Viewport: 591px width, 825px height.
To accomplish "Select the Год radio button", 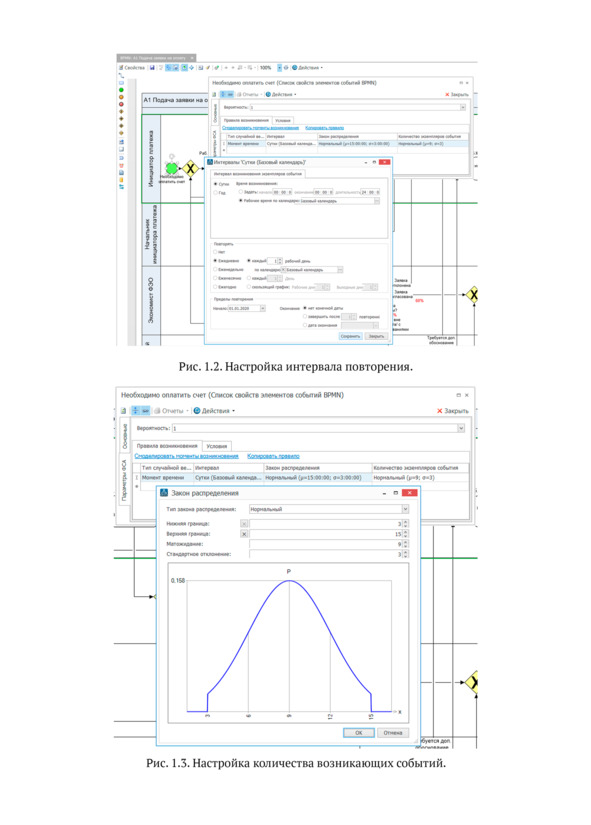I will point(216,193).
